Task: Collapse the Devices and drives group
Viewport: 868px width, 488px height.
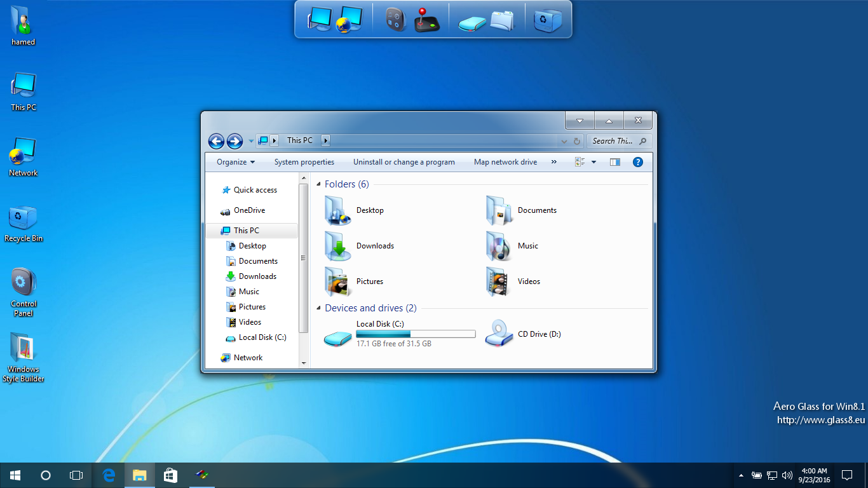Action: [x=319, y=308]
